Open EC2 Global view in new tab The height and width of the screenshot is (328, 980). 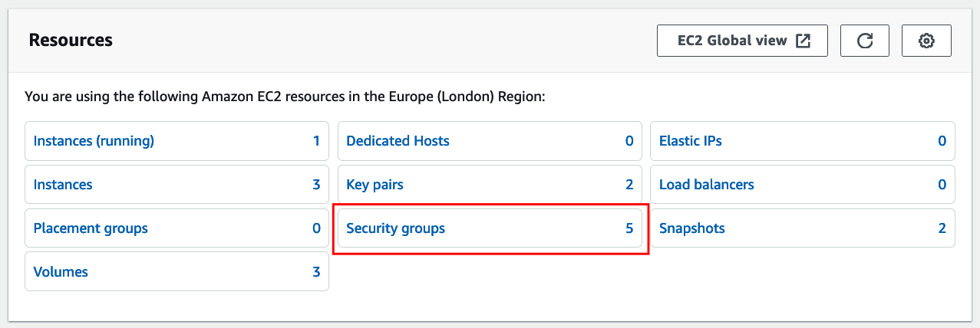(x=741, y=41)
